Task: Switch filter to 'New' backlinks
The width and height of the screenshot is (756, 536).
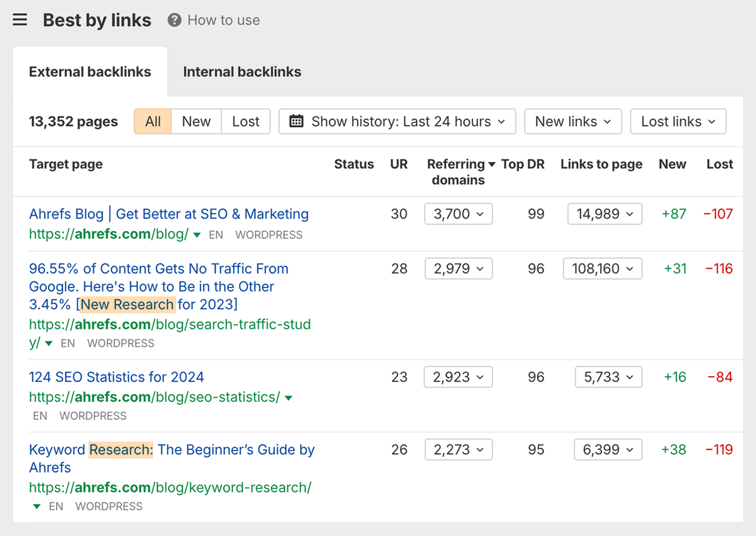Action: pos(196,121)
